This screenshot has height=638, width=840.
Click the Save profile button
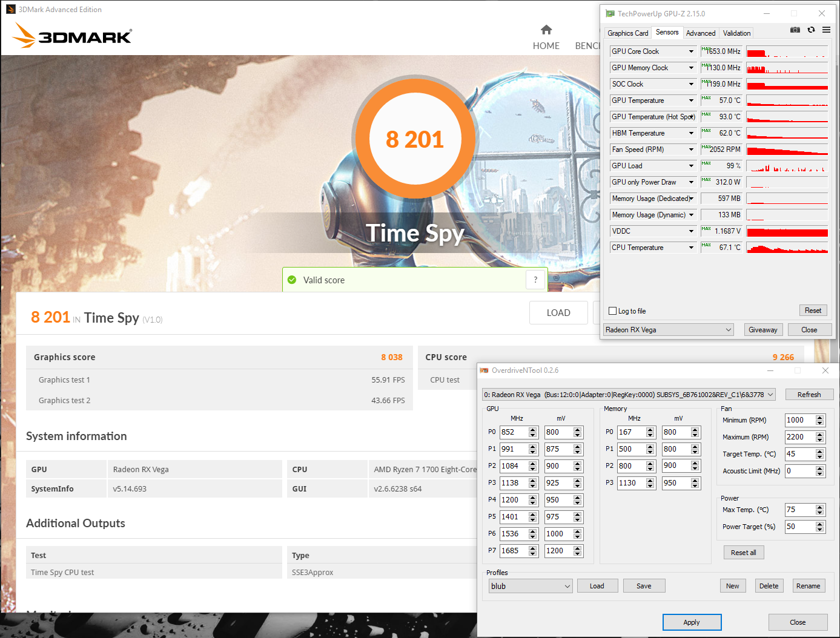644,586
